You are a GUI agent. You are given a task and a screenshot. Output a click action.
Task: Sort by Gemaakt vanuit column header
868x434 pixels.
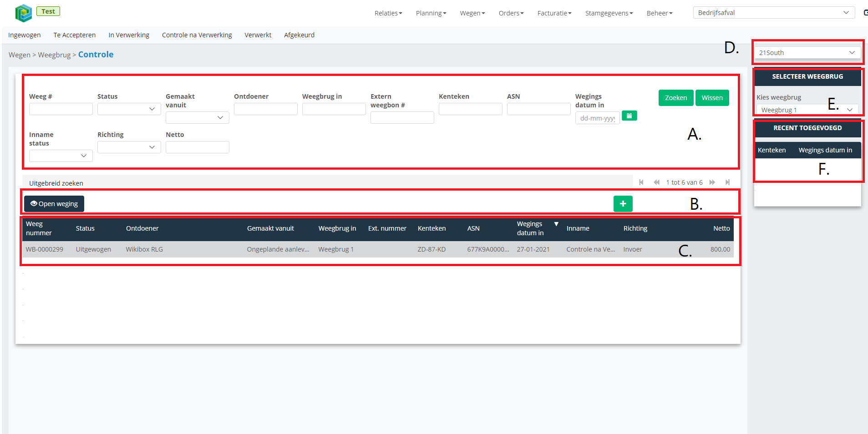tap(270, 228)
